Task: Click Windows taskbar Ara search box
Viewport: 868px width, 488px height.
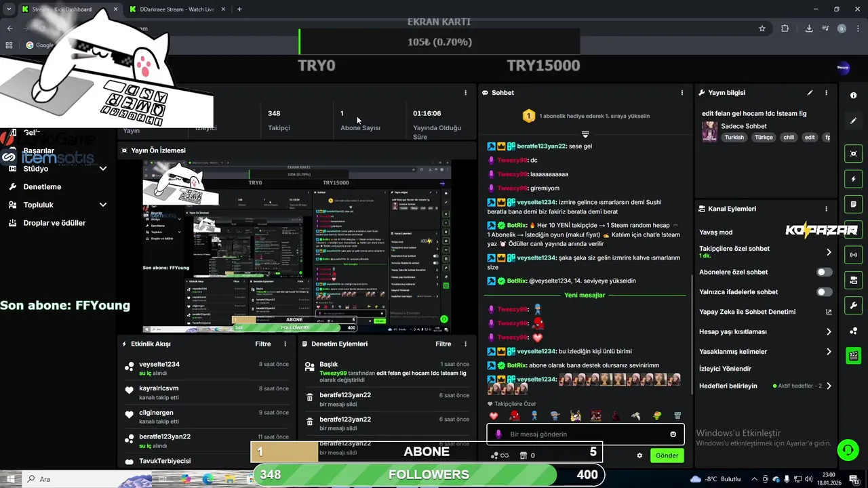Action: pyautogui.click(x=88, y=479)
